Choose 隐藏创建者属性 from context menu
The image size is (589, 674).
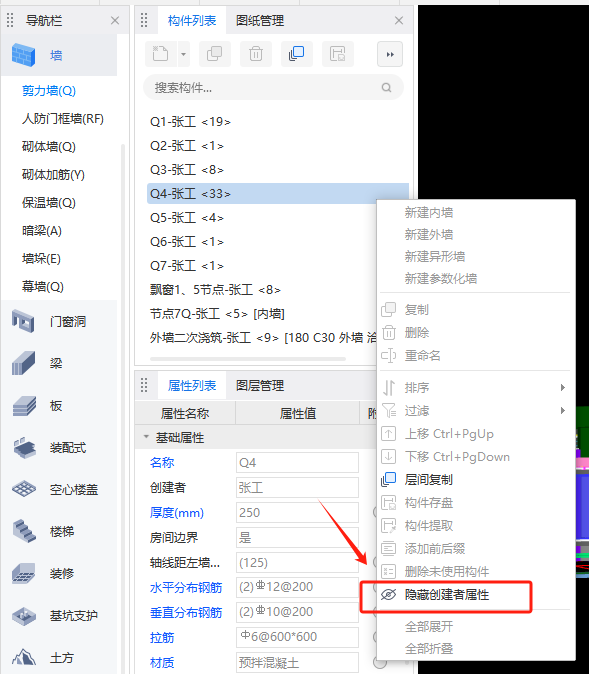(x=446, y=595)
